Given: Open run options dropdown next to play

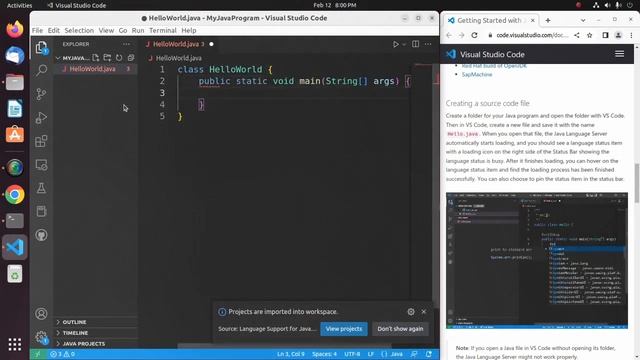Looking at the screenshot, I should [404, 44].
